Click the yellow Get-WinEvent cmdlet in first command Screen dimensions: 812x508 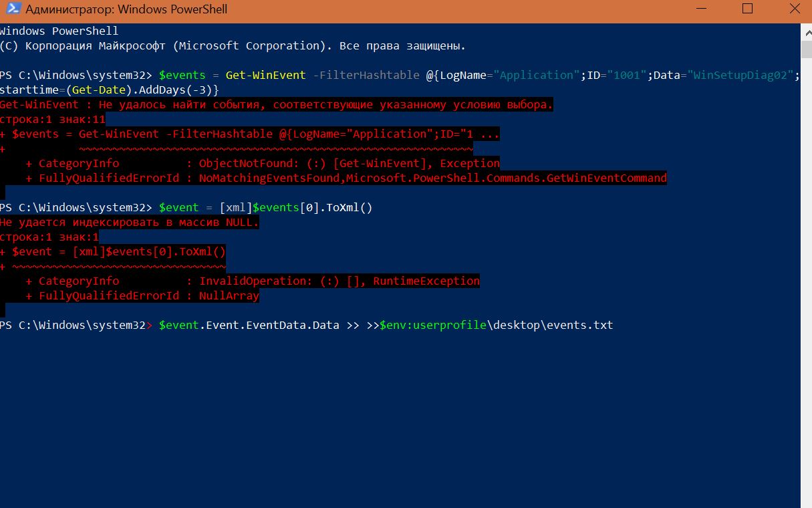click(x=265, y=75)
